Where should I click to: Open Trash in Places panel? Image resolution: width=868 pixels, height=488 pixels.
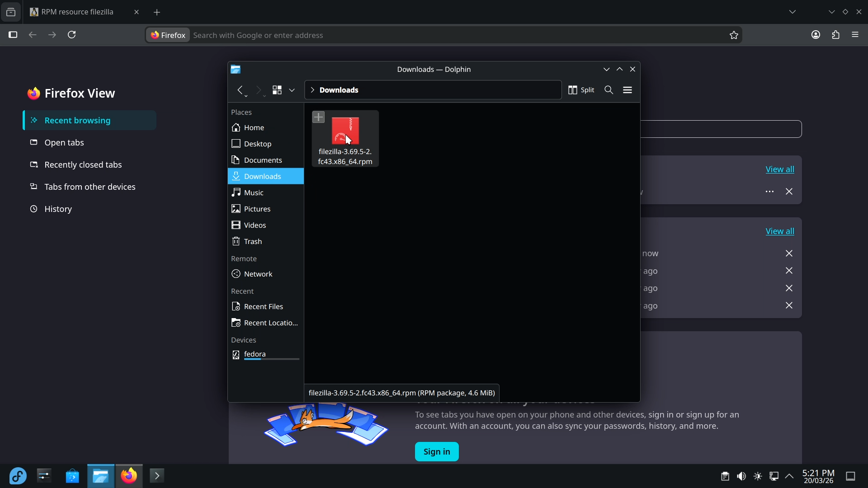coord(266,241)
